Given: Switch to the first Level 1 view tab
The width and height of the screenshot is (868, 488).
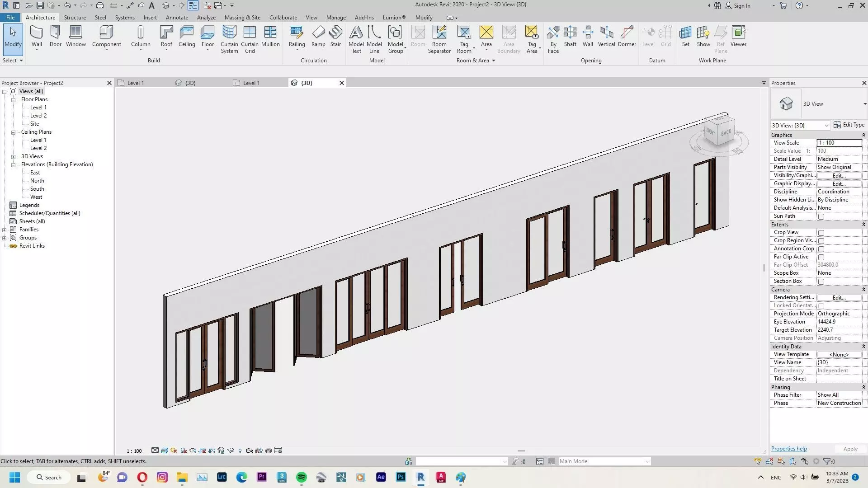Looking at the screenshot, I should point(135,83).
